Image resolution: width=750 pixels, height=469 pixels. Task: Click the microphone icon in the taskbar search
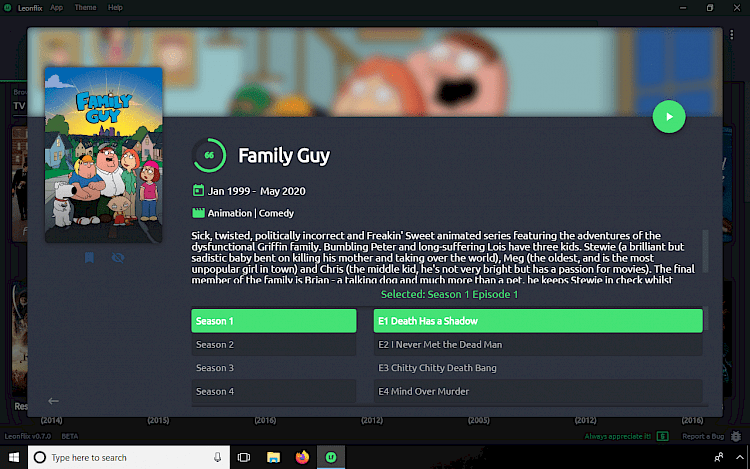(x=217, y=458)
